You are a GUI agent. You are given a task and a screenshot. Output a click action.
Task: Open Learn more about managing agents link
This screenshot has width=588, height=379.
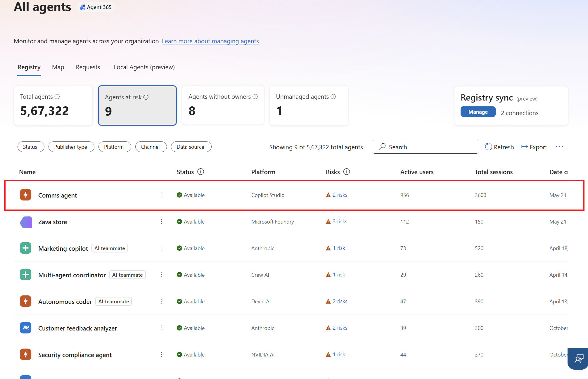point(210,41)
